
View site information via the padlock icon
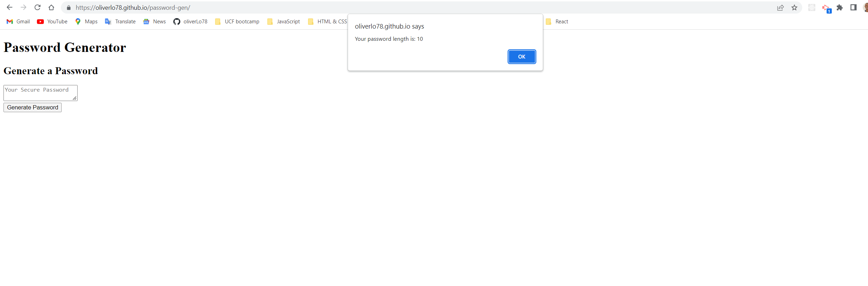point(69,7)
